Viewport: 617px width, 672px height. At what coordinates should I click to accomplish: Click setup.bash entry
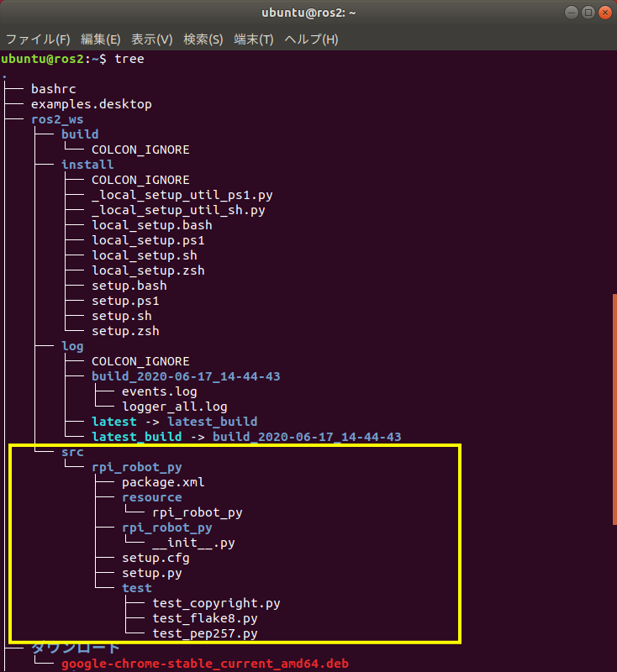pos(129,286)
